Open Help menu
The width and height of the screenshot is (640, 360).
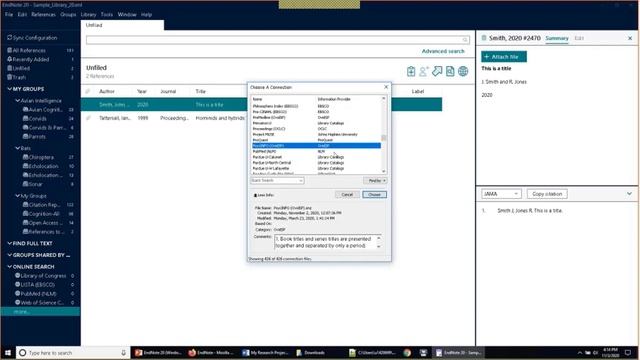point(147,14)
